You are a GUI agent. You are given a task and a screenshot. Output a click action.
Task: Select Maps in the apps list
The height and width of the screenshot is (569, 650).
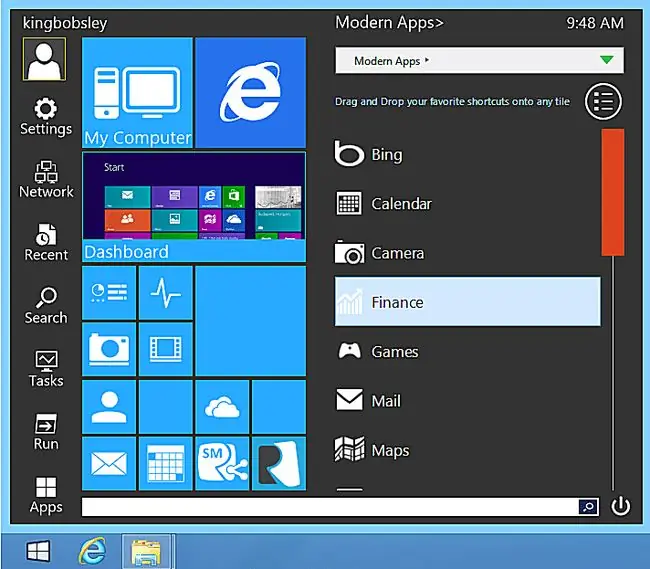pos(467,450)
